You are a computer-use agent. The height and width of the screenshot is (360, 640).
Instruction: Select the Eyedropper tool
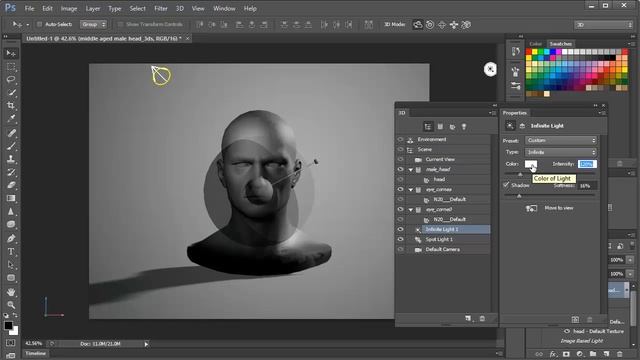click(x=11, y=118)
